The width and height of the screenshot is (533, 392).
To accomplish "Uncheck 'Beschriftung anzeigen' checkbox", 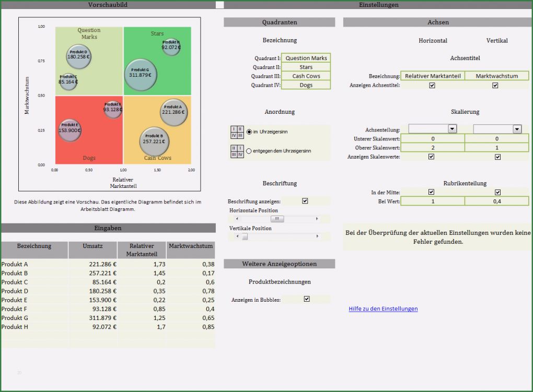I will click(x=305, y=201).
